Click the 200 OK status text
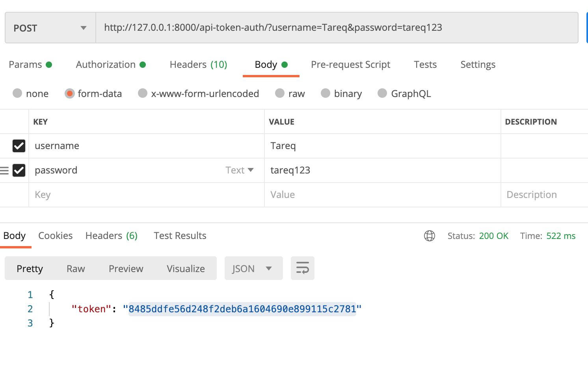588x388 pixels. click(x=494, y=236)
